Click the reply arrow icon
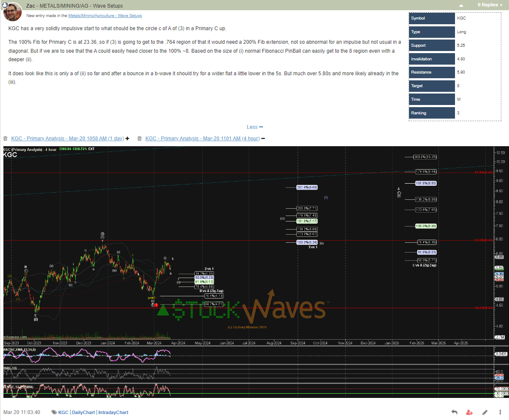 click(x=454, y=412)
